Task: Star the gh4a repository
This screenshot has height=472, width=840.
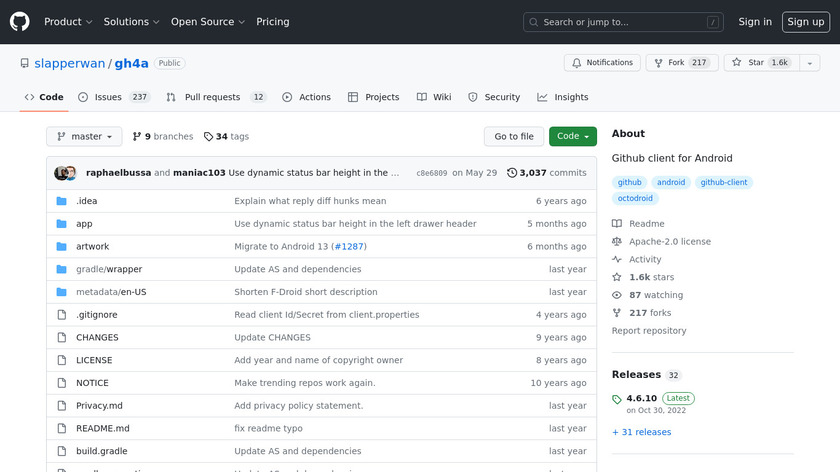Action: click(x=758, y=63)
